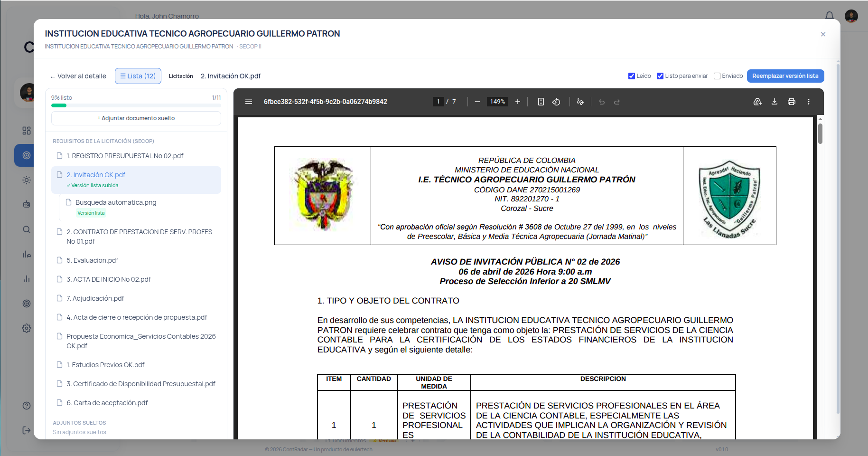This screenshot has height=456, width=868.
Task: Click Volver al detalle link
Action: [x=78, y=76]
